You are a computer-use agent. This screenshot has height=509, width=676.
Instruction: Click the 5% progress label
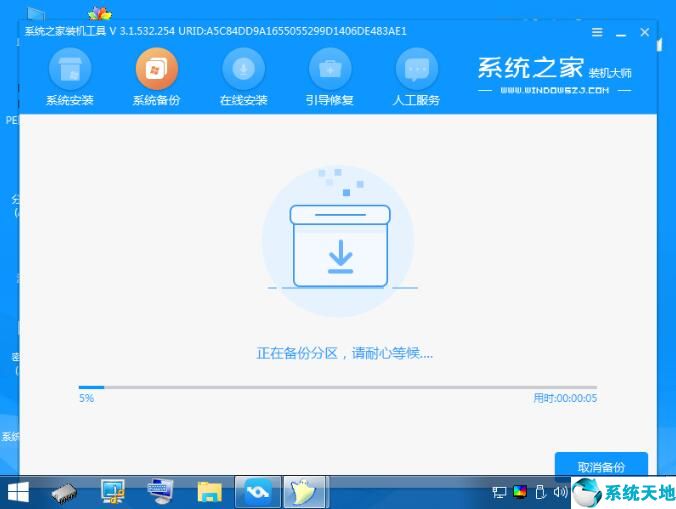click(x=86, y=398)
